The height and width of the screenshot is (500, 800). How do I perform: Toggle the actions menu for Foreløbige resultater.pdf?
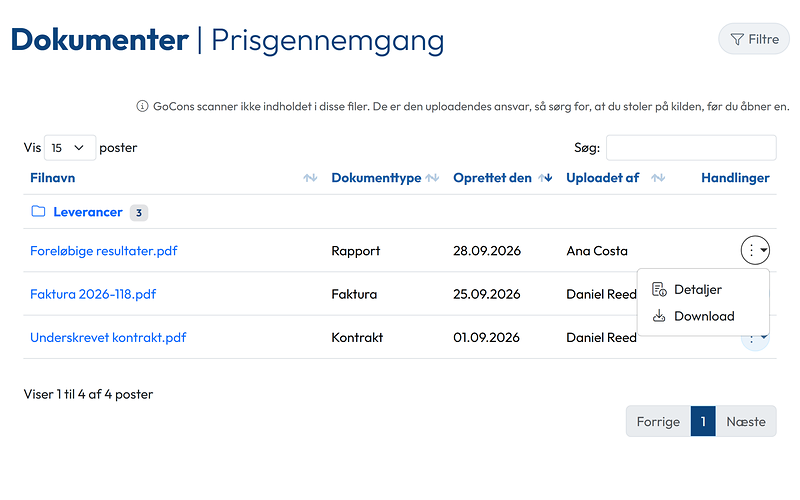pyautogui.click(x=755, y=250)
